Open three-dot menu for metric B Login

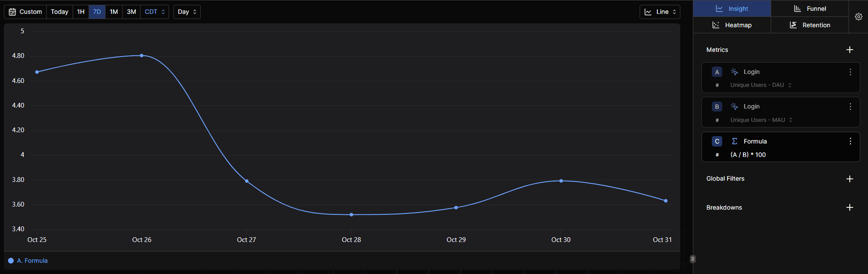pyautogui.click(x=850, y=107)
